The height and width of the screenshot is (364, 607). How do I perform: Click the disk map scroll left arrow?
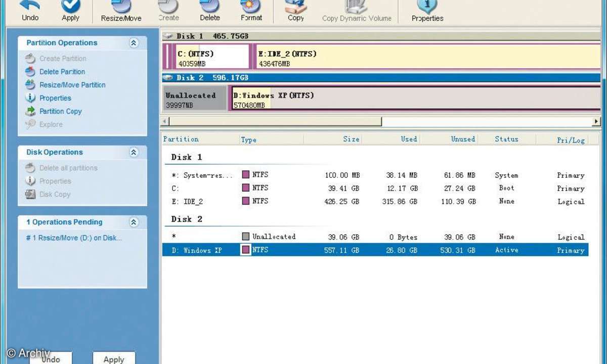click(x=164, y=121)
